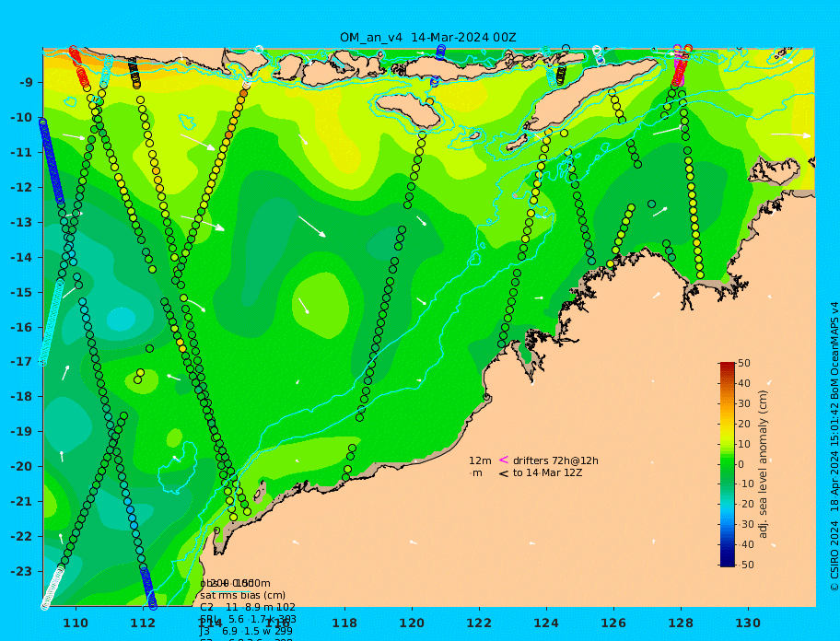The height and width of the screenshot is (641, 840).
Task: Click the "sat rms bias (cm)" heading
Action: [x=242, y=595]
